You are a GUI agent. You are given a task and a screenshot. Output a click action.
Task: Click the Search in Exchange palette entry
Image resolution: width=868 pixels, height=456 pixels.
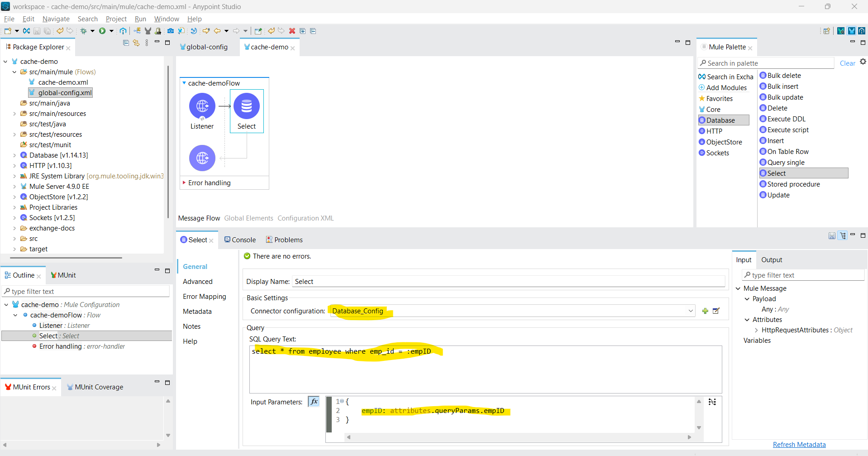pos(726,77)
